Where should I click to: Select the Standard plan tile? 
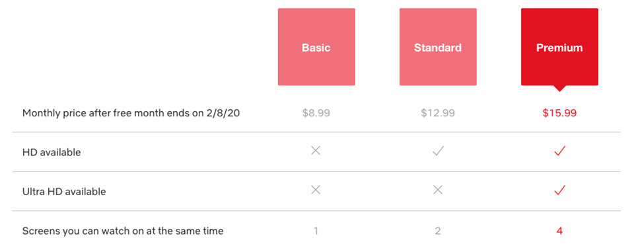[x=438, y=47]
